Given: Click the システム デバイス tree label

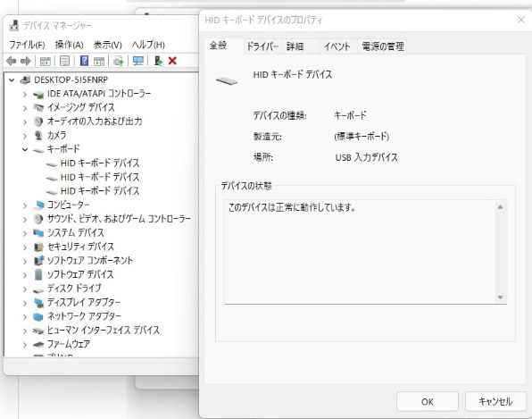Looking at the screenshot, I should 75,233.
